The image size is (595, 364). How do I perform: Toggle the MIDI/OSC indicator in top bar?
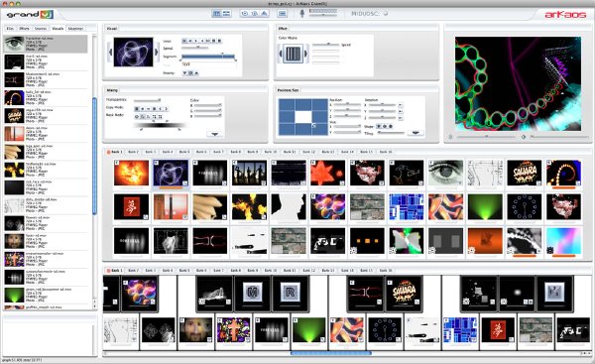pyautogui.click(x=386, y=14)
